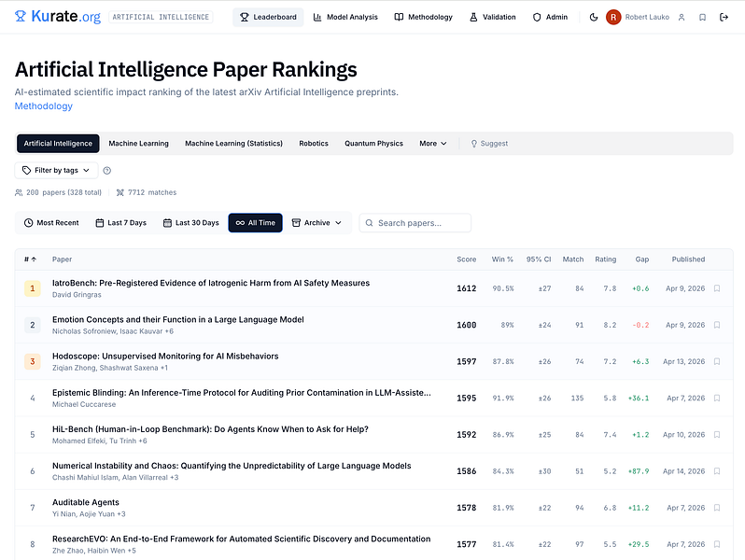Click the 7712 matches count

pos(147,192)
